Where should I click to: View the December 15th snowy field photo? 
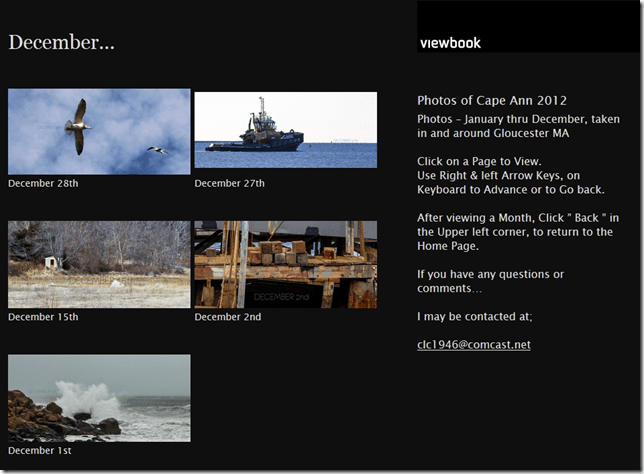(99, 264)
